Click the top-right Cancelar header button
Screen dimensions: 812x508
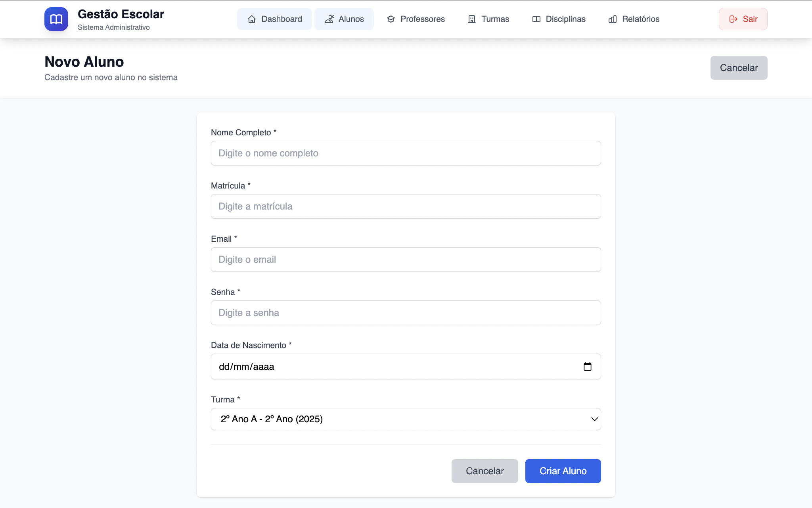(x=738, y=68)
